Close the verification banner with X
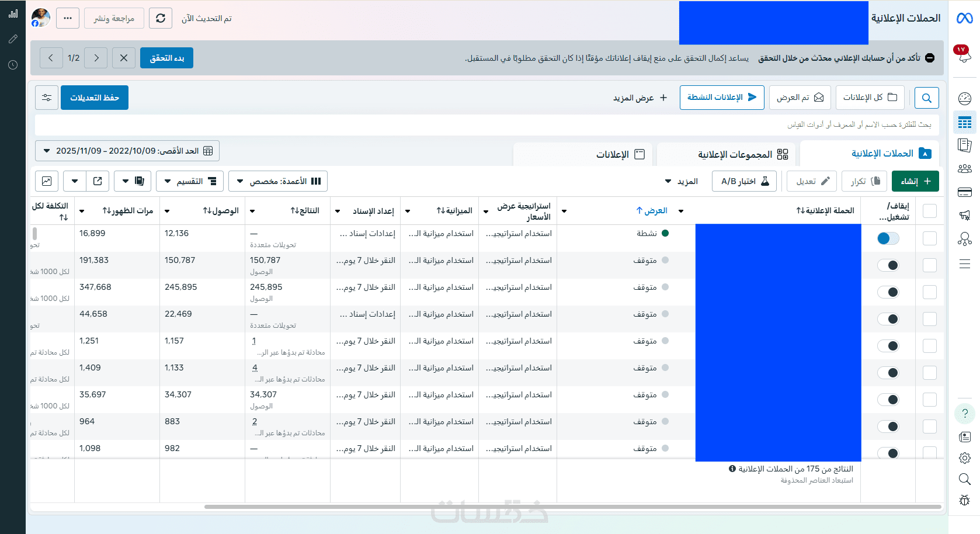The height and width of the screenshot is (534, 980). tap(124, 58)
